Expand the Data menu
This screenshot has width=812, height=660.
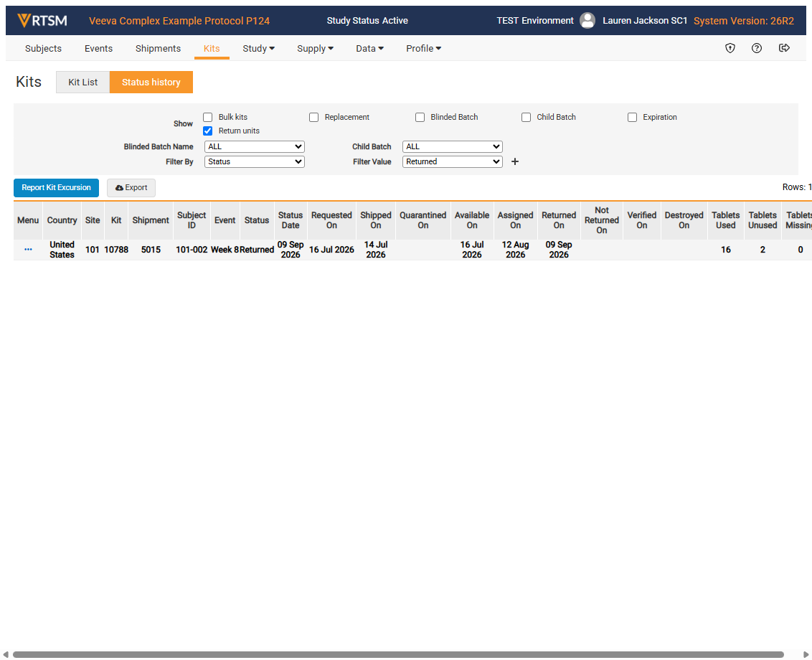(x=369, y=48)
